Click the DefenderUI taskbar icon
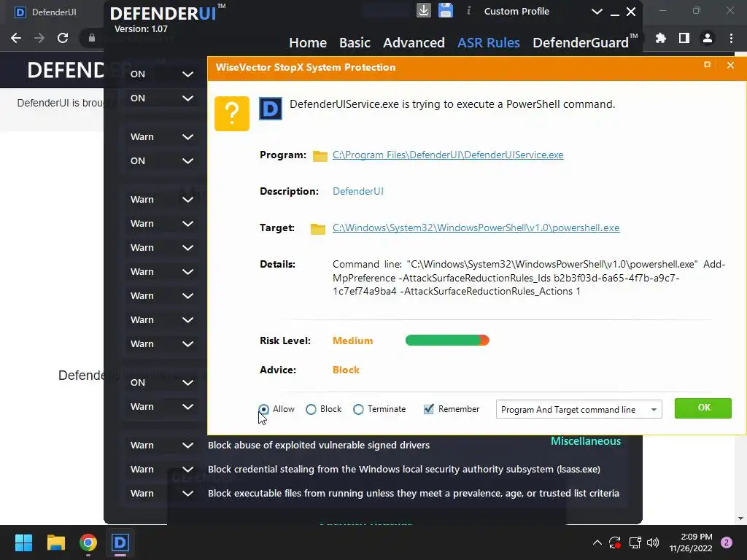This screenshot has width=747, height=560. pyautogui.click(x=120, y=542)
